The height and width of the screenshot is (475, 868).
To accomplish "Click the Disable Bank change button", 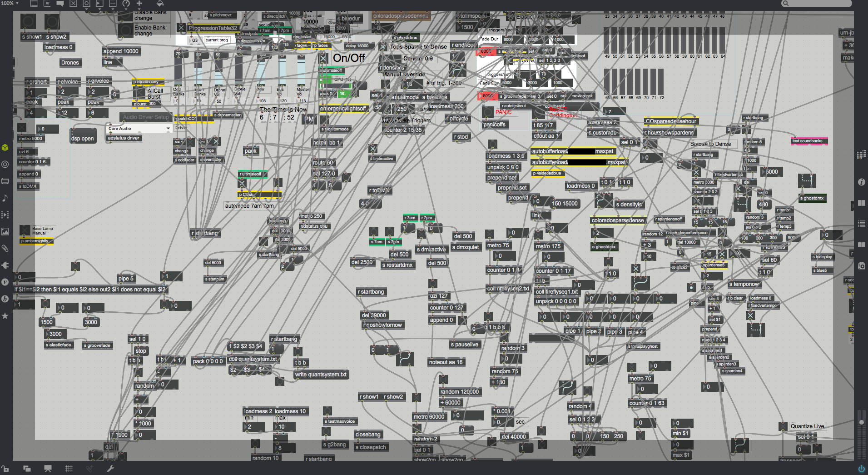I will [125, 16].
